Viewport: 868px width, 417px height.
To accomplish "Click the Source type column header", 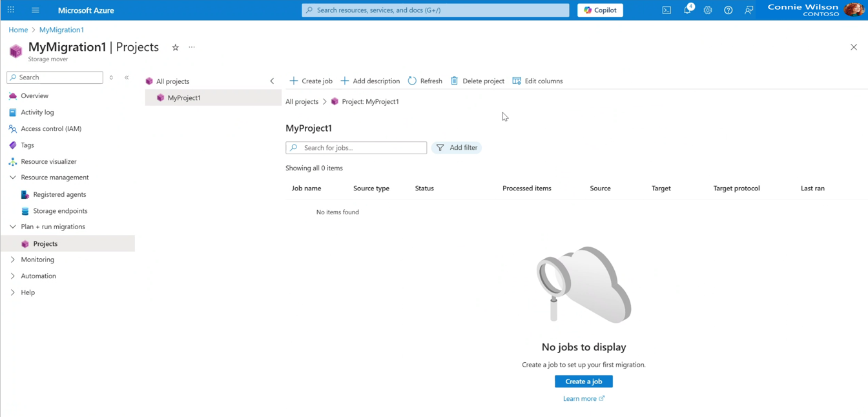I will [371, 188].
